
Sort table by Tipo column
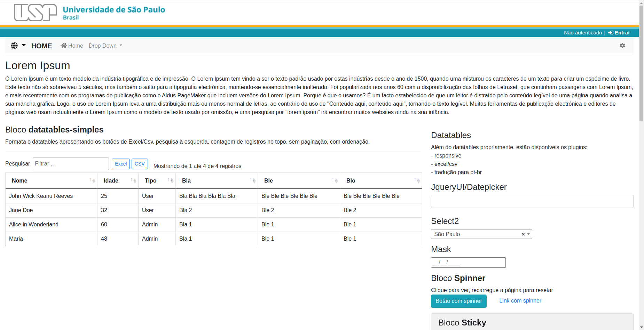(x=157, y=181)
